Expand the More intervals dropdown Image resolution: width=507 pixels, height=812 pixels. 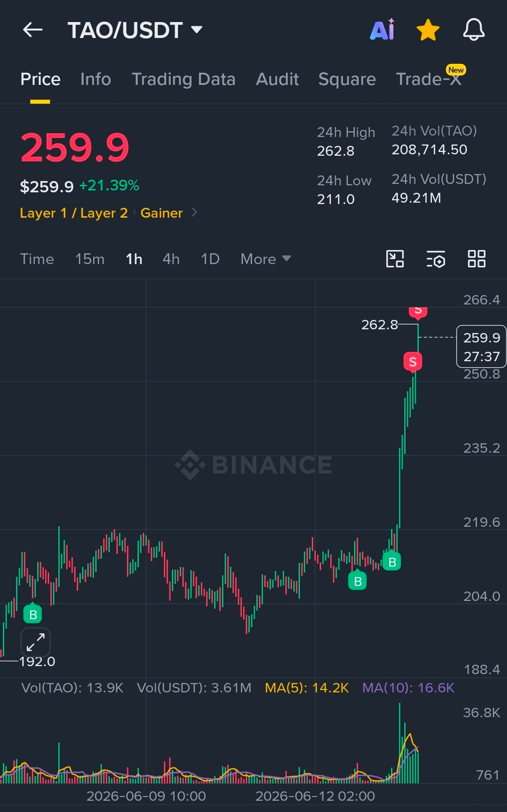point(266,259)
